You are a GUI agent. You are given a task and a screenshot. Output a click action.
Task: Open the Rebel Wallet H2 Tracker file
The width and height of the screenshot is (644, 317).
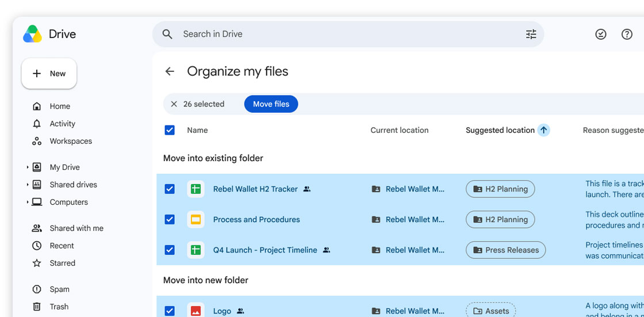255,189
